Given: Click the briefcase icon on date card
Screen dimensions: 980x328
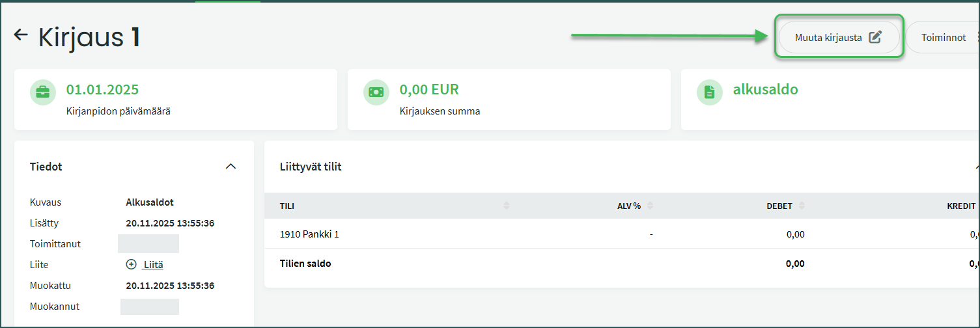Looking at the screenshot, I should pos(43,92).
